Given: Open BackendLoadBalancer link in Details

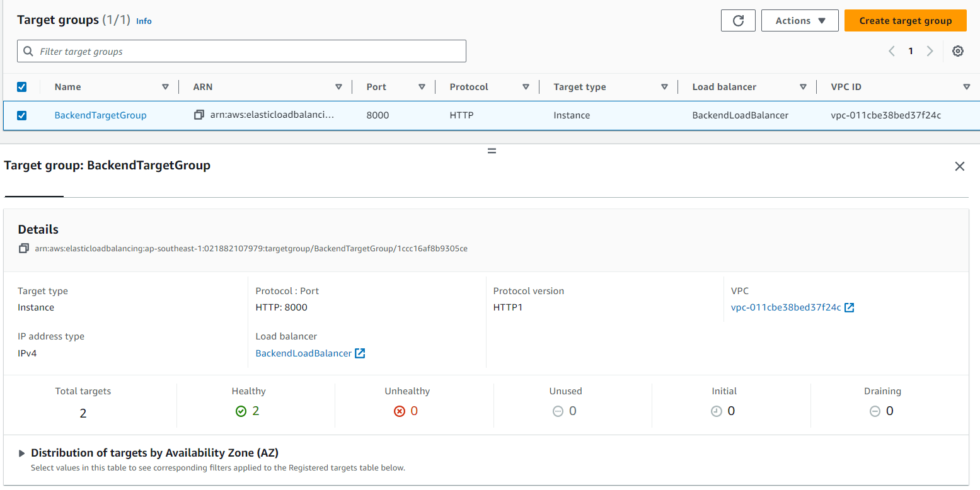Looking at the screenshot, I should pos(304,353).
